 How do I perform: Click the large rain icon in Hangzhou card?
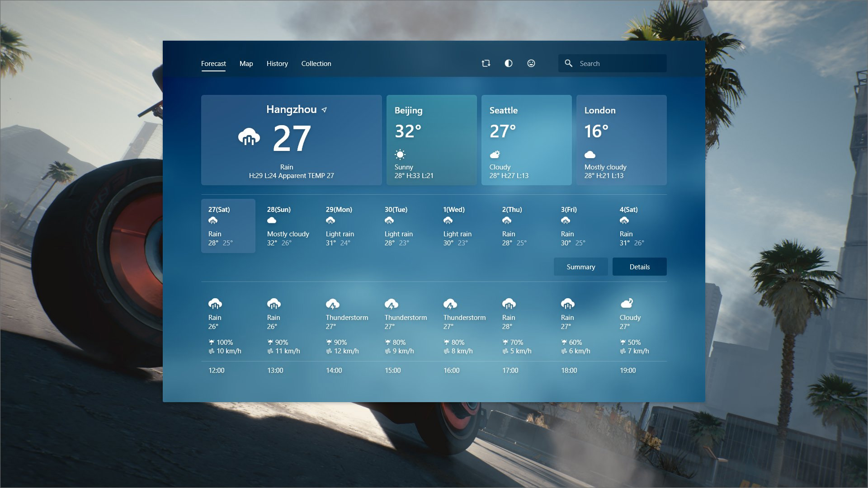249,137
